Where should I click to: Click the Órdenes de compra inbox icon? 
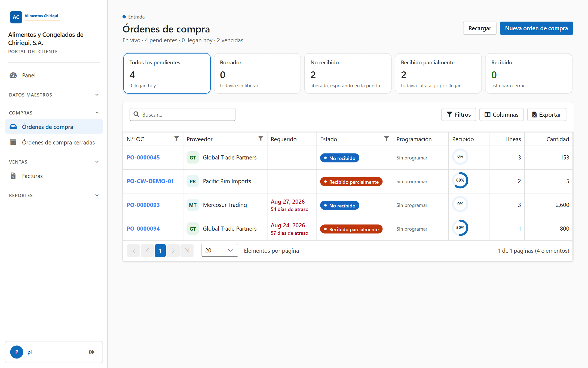click(x=13, y=127)
